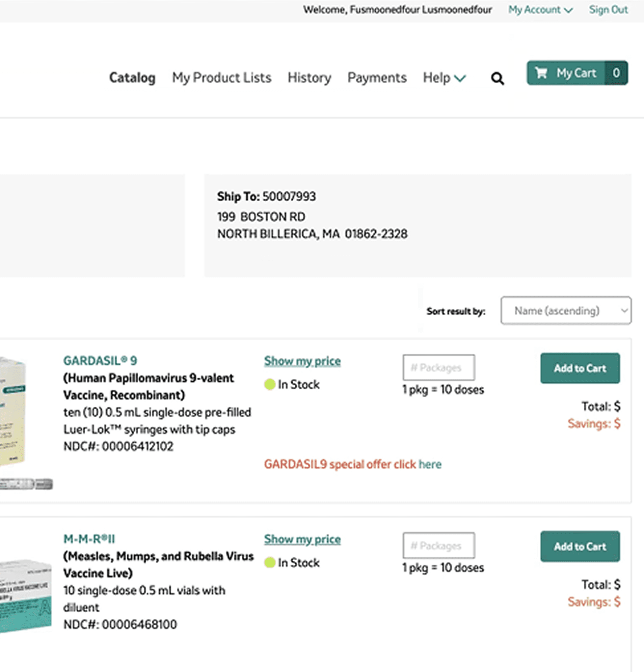Click GARDASIL 9 packages quantity field
Image resolution: width=644 pixels, height=672 pixels.
tap(438, 368)
